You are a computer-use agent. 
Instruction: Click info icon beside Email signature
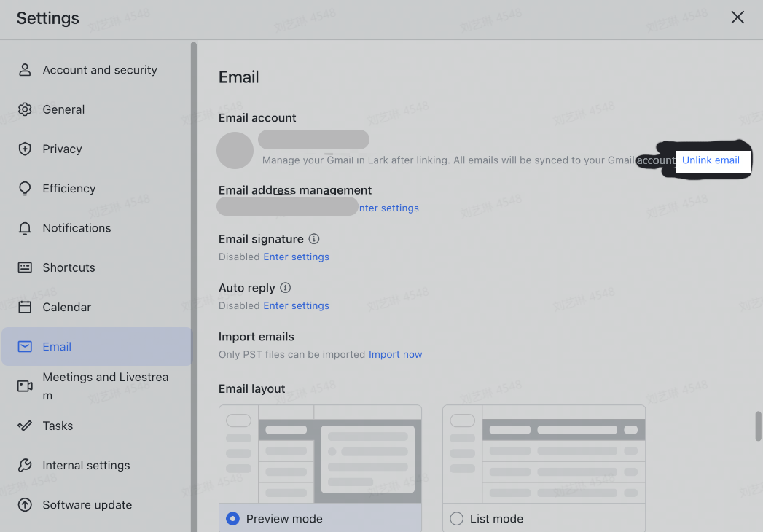tap(314, 239)
